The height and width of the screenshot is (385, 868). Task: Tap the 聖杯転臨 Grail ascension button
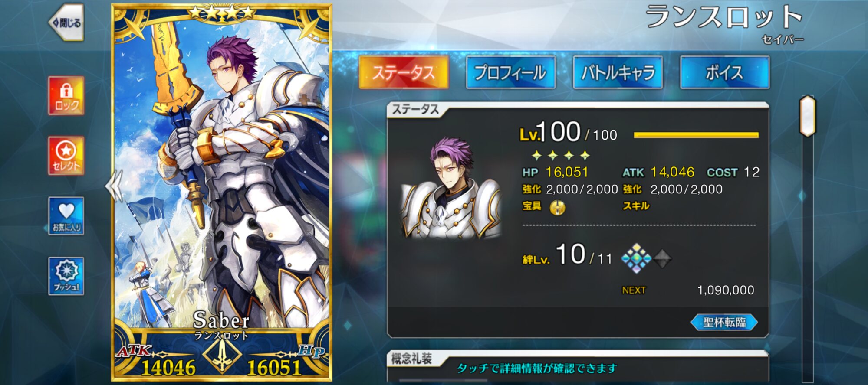724,322
